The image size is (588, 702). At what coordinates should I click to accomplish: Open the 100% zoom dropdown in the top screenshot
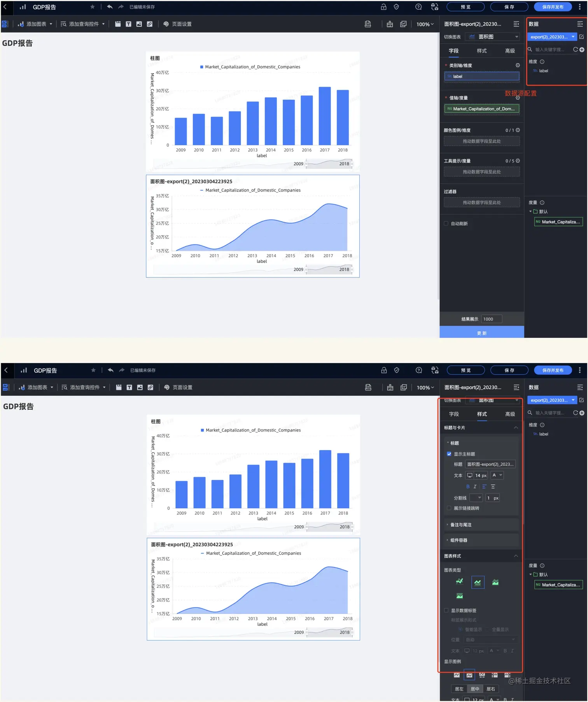[425, 24]
